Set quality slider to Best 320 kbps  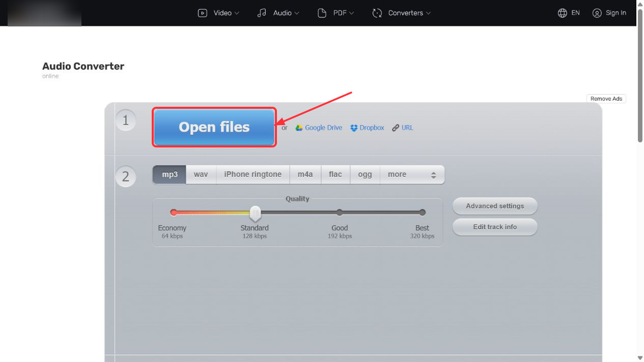coord(422,213)
